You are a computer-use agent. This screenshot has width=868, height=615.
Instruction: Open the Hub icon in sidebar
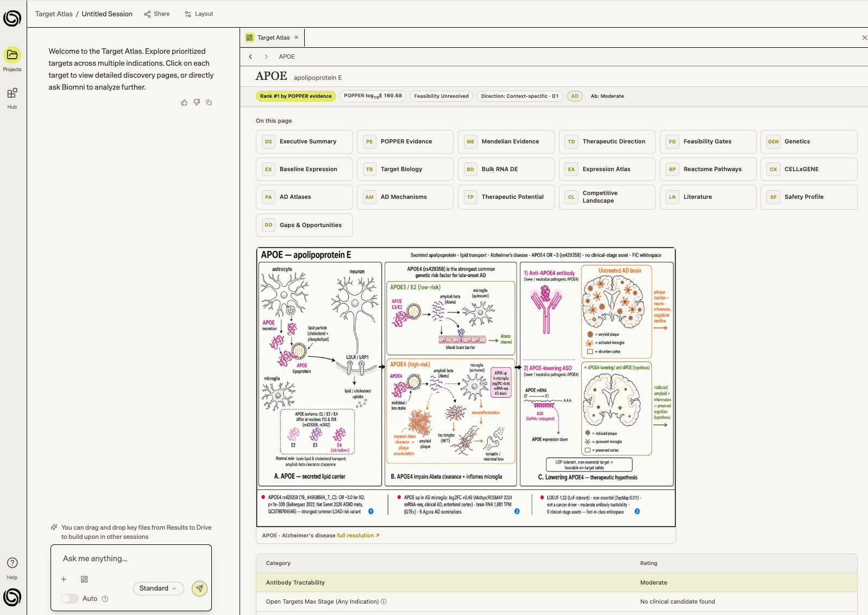[x=12, y=93]
